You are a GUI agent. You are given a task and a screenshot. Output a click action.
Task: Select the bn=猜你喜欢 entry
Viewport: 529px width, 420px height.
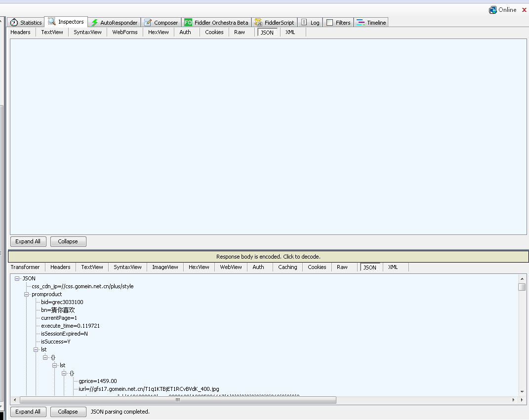pyautogui.click(x=58, y=310)
